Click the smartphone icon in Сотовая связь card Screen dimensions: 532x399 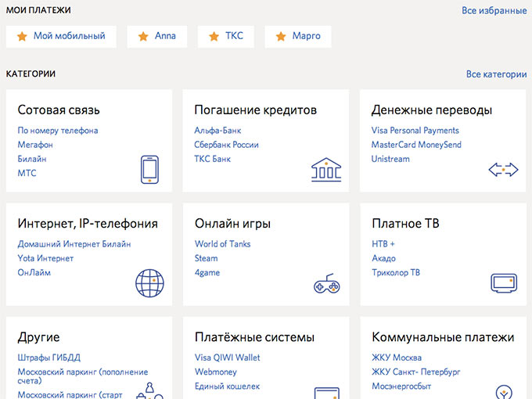point(149,169)
